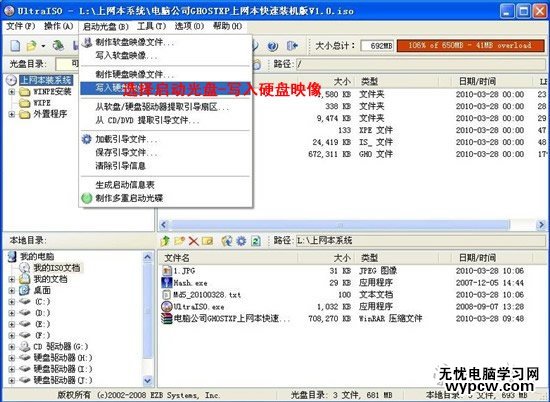Screen dimensions: 550x402
Task: Click the Md5_20100328.txt document icon
Action: (x=167, y=294)
